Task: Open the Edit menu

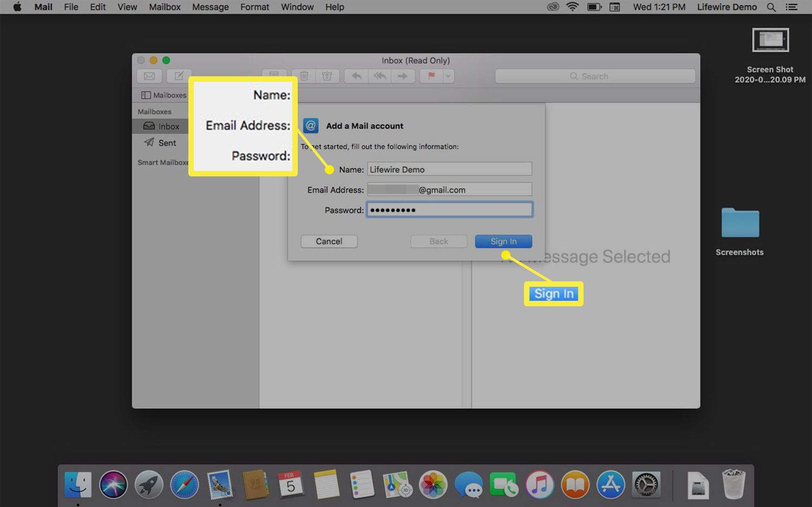Action: click(x=98, y=7)
